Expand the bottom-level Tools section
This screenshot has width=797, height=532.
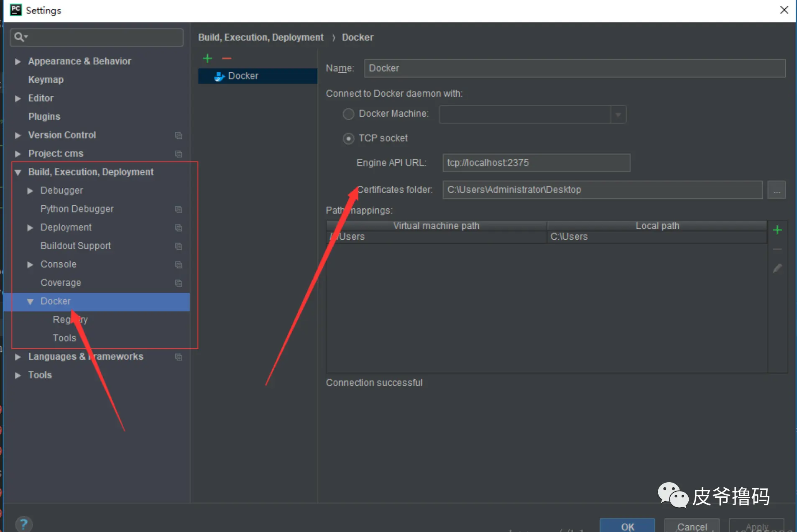(x=18, y=375)
